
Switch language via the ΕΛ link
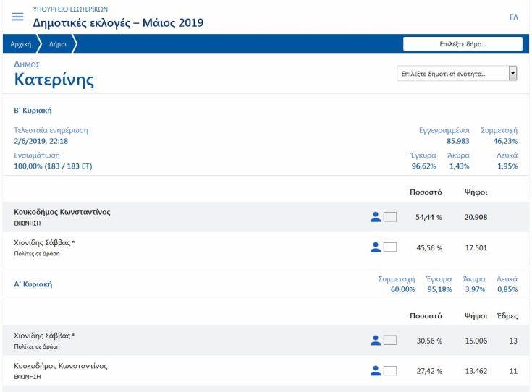pos(514,17)
